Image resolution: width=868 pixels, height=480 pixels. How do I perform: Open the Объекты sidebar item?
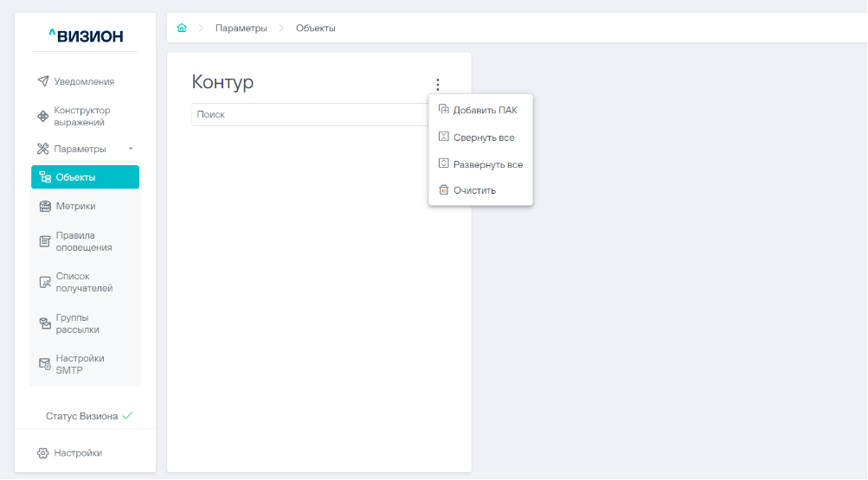tap(85, 177)
